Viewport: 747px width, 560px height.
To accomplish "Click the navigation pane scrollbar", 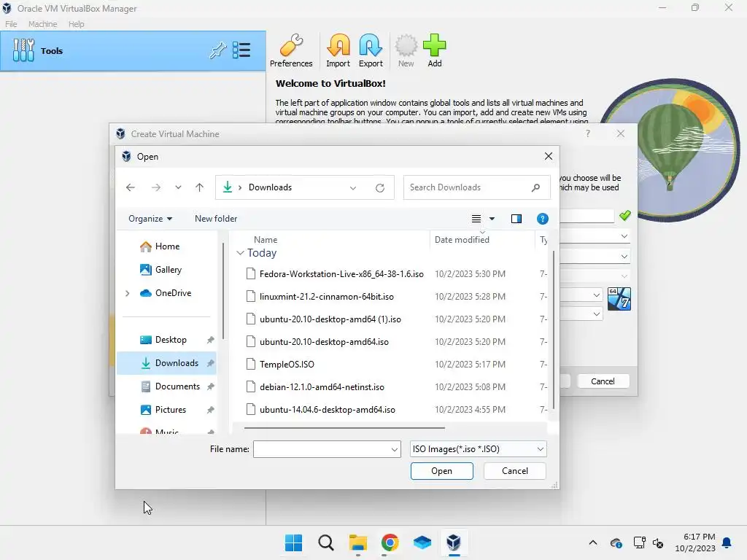I will [223, 292].
